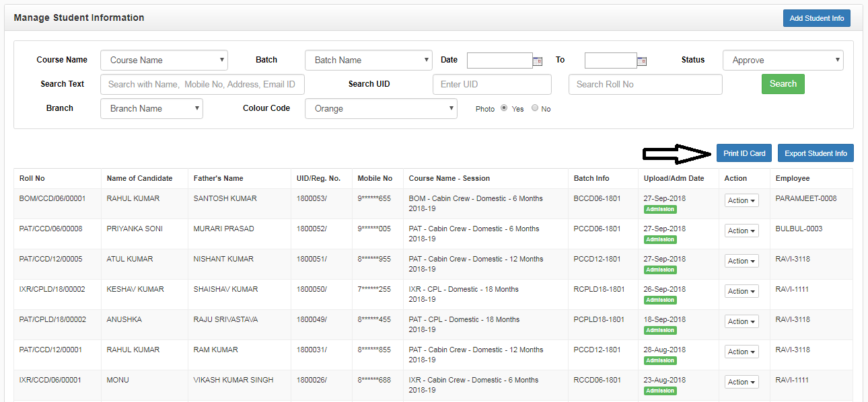
Task: Click father's name RAJU SRIVASTAVA
Action: coord(225,319)
